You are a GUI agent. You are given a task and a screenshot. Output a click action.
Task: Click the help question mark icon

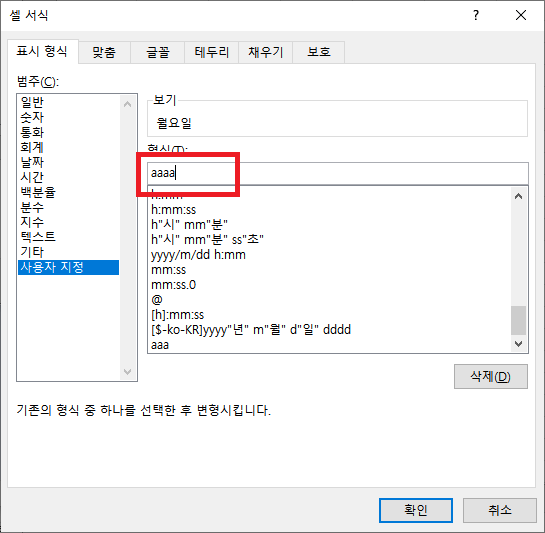coord(476,15)
